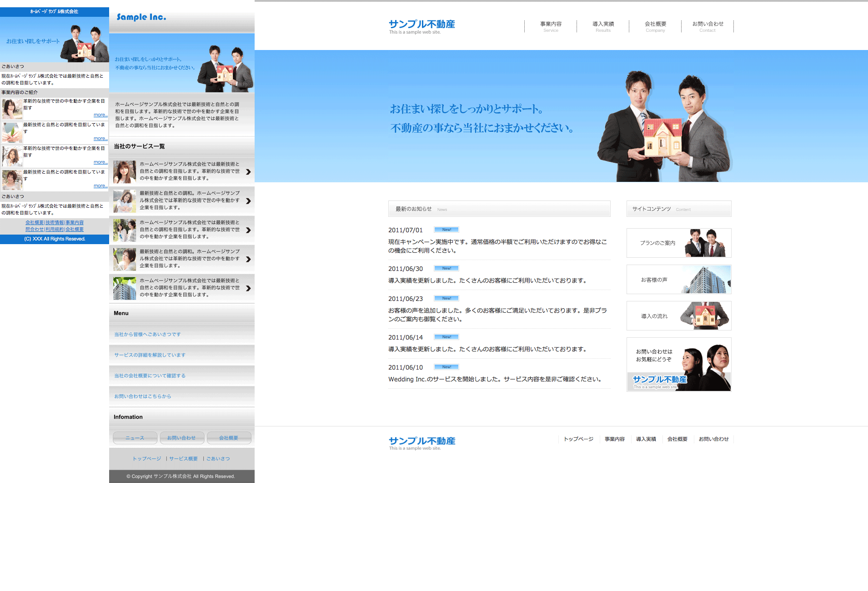The height and width of the screenshot is (591, 868).
Task: Click the サンプル不動産 footer logo
Action: pyautogui.click(x=421, y=442)
